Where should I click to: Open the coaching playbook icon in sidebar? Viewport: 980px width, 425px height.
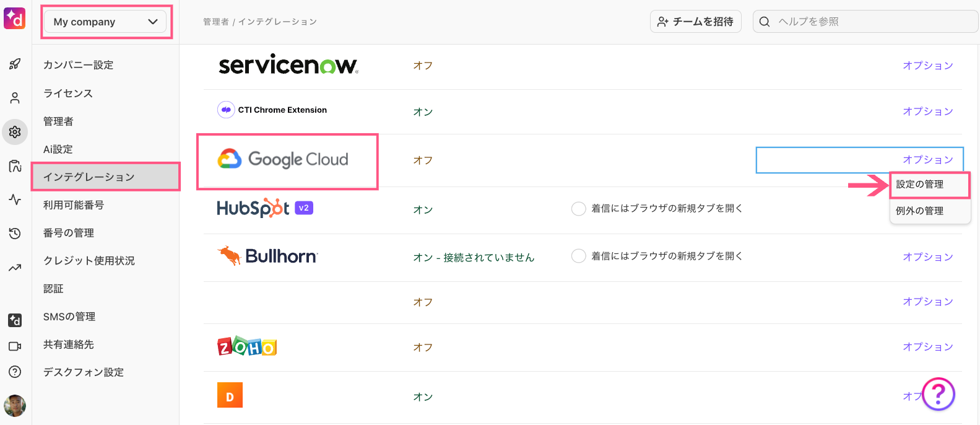pyautogui.click(x=15, y=166)
